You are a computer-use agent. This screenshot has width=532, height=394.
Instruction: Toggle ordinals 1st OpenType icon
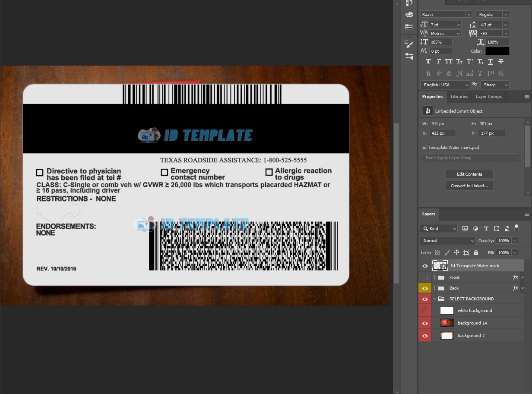[x=491, y=73]
